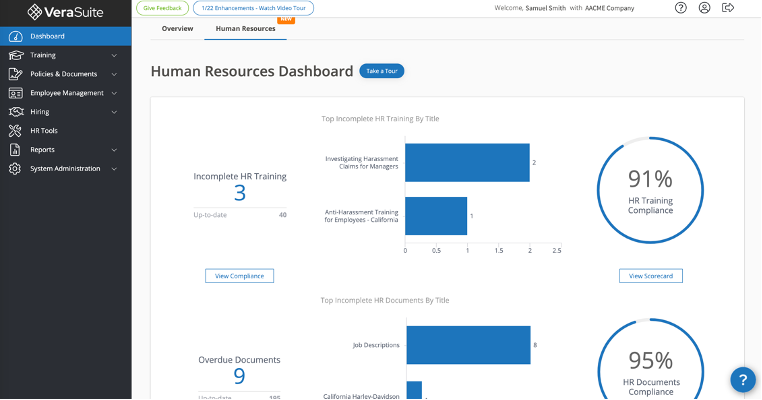
Task: Click the NEW badge on Human Resources tab
Action: 286,19
